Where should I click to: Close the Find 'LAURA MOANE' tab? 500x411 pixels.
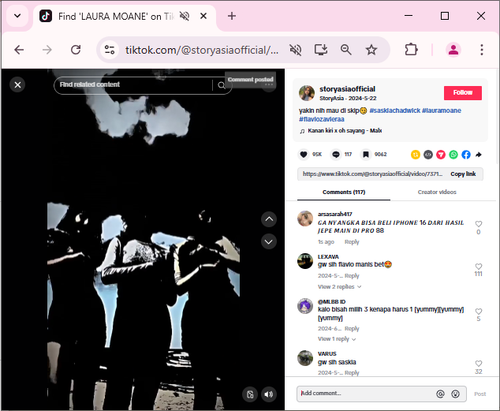tap(203, 16)
